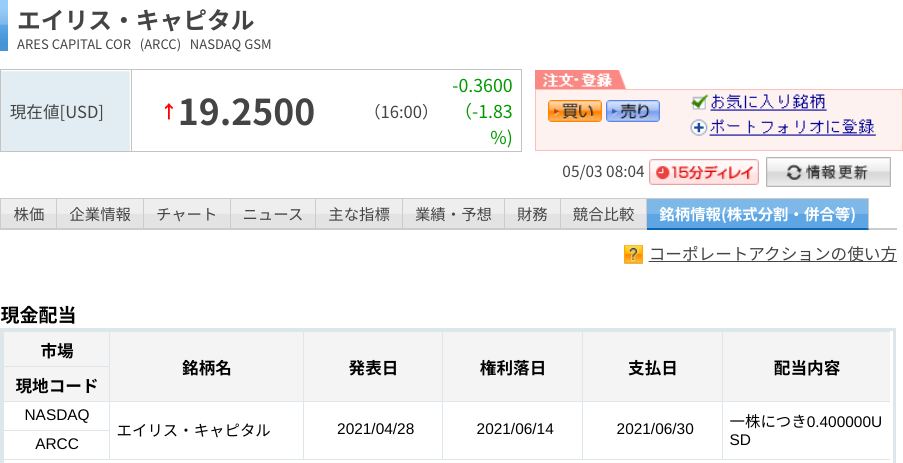This screenshot has height=463, width=903.
Task: Click the ex-dividend date 2021/06/14
Action: [x=515, y=429]
